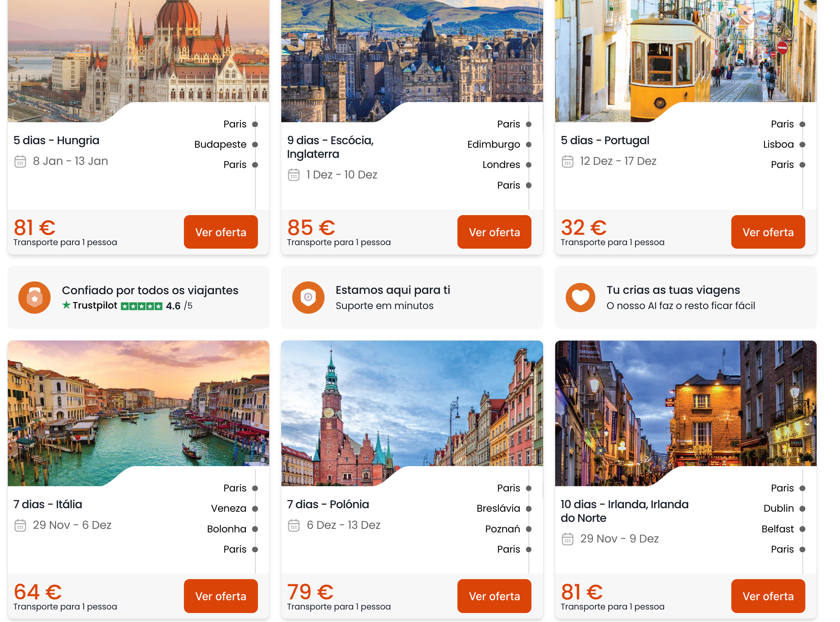Click the 4.6 /5 rating score
This screenshot has width=840, height=622.
(x=179, y=306)
